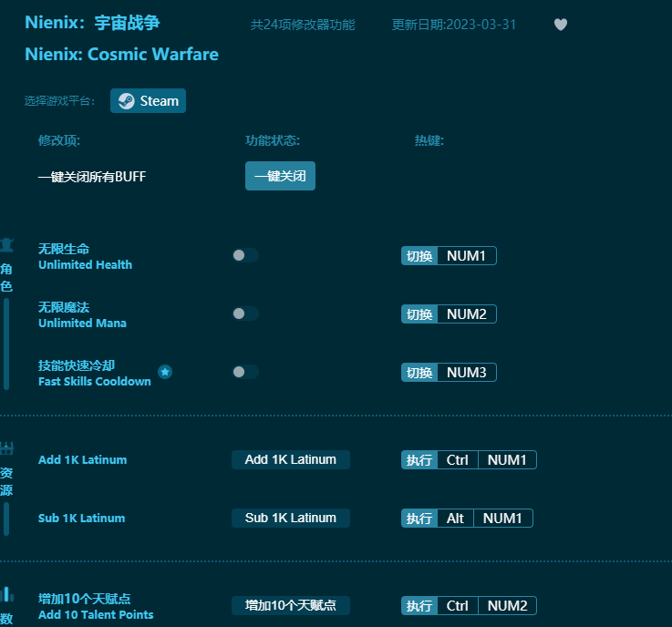Click the stats bar chart icon in sidebar
This screenshot has width=672, height=627.
click(x=7, y=594)
